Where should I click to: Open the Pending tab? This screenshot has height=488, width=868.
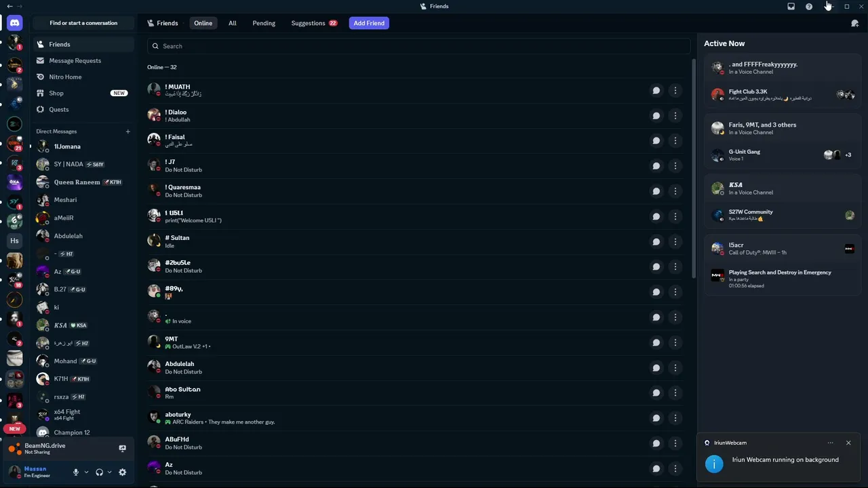264,23
